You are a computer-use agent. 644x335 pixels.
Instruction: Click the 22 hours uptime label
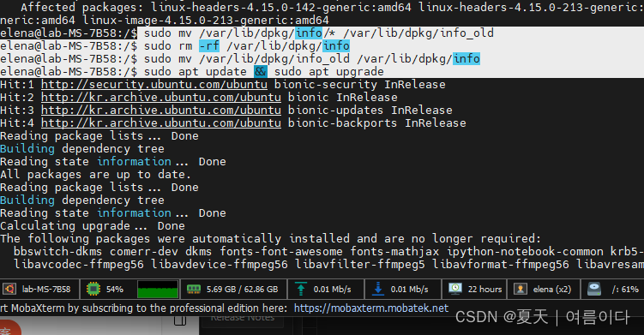coord(485,290)
